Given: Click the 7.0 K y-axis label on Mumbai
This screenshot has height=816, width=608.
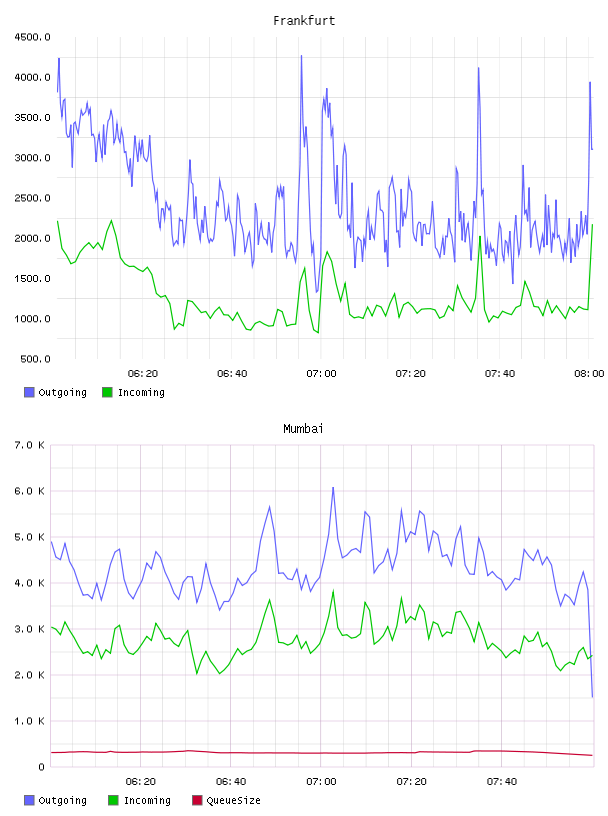Looking at the screenshot, I should [x=29, y=445].
